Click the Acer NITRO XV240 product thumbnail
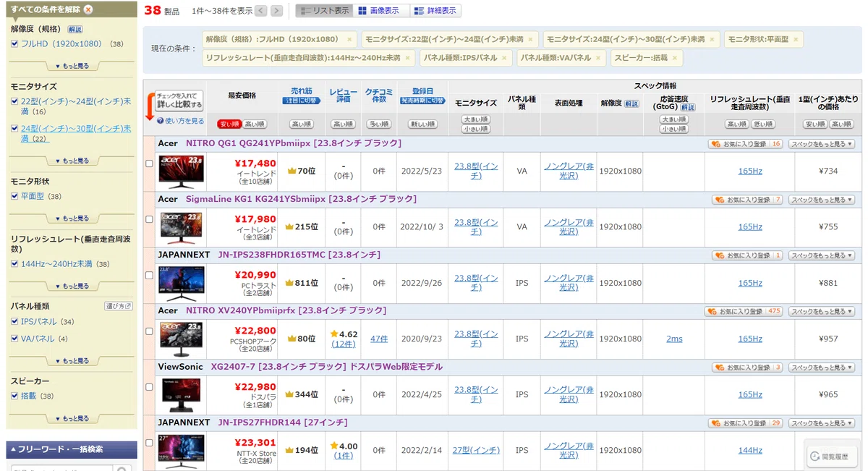 coord(182,339)
